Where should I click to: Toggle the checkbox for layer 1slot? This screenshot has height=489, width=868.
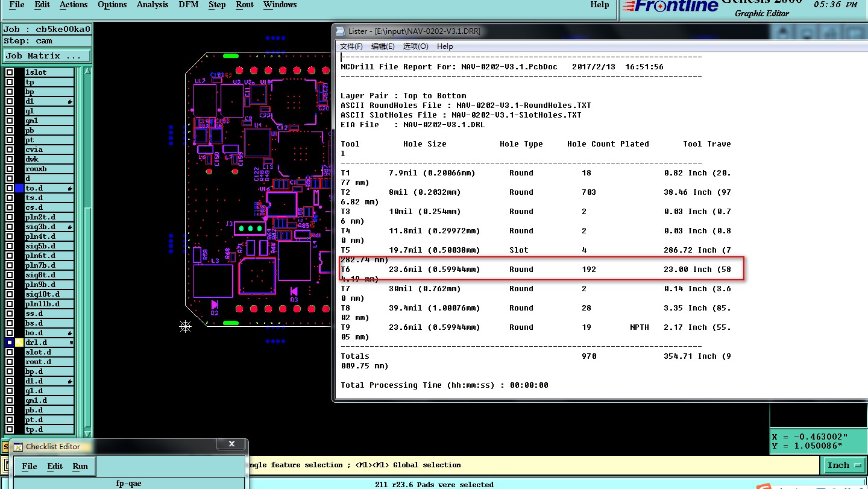[x=10, y=72]
